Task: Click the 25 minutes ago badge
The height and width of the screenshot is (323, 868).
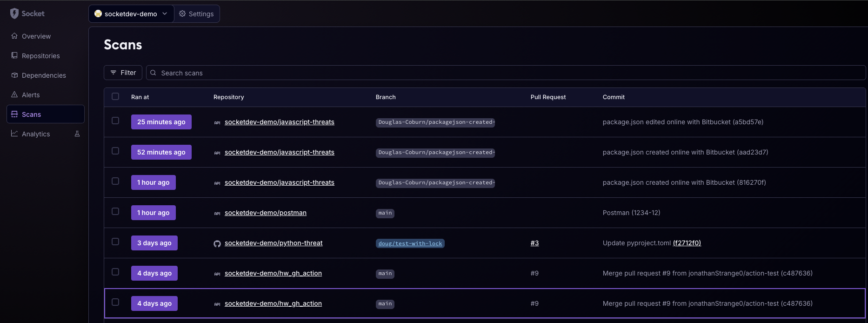Action: (161, 122)
